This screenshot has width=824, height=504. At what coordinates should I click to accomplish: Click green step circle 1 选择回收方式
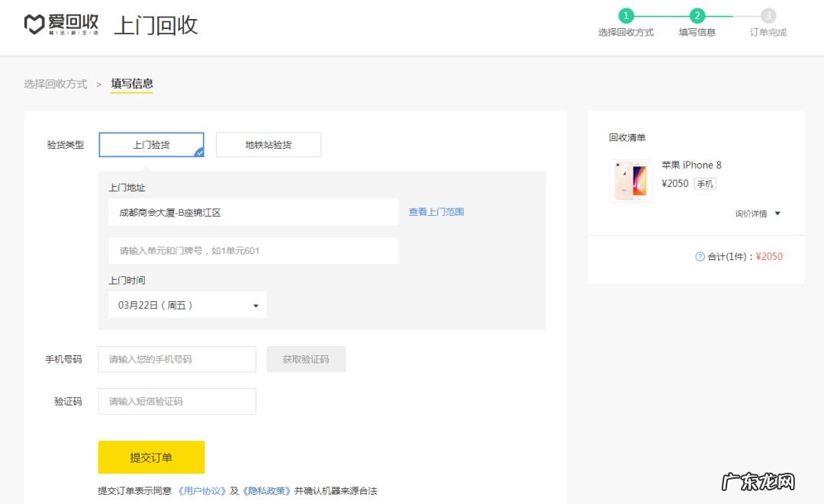coord(626,15)
